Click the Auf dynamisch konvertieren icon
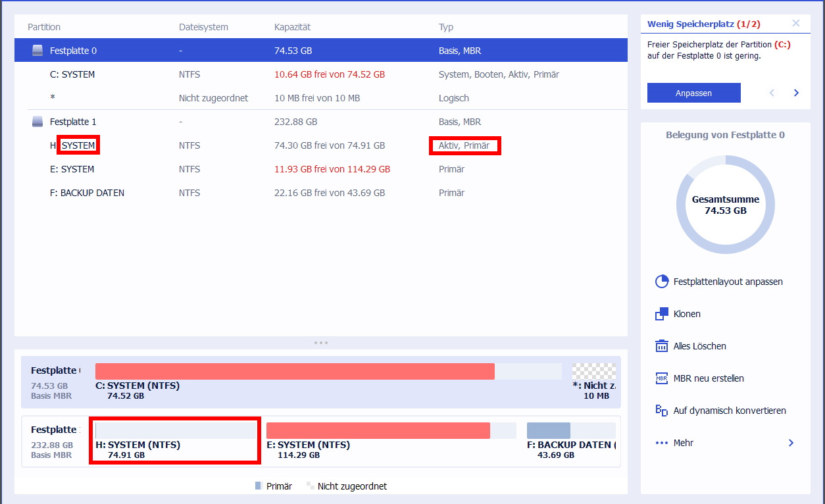Screen dimensions: 825x504 tap(661, 411)
